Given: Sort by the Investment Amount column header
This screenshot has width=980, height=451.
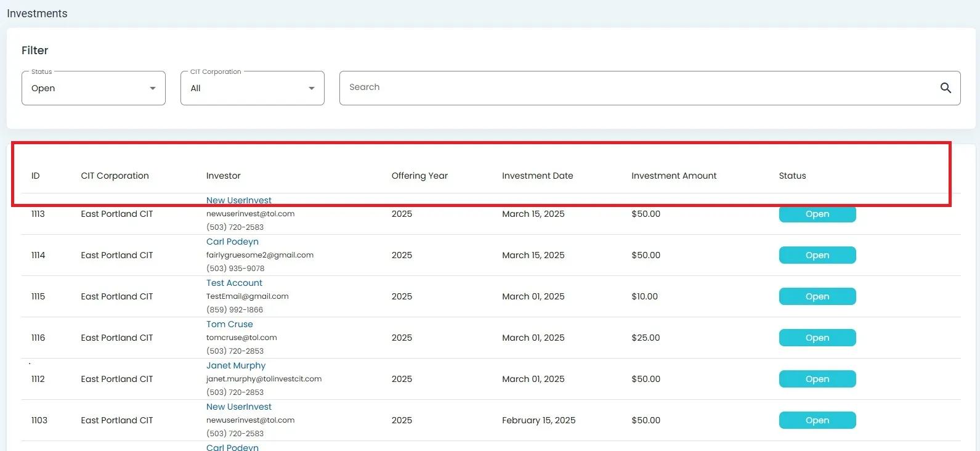Looking at the screenshot, I should coord(673,176).
